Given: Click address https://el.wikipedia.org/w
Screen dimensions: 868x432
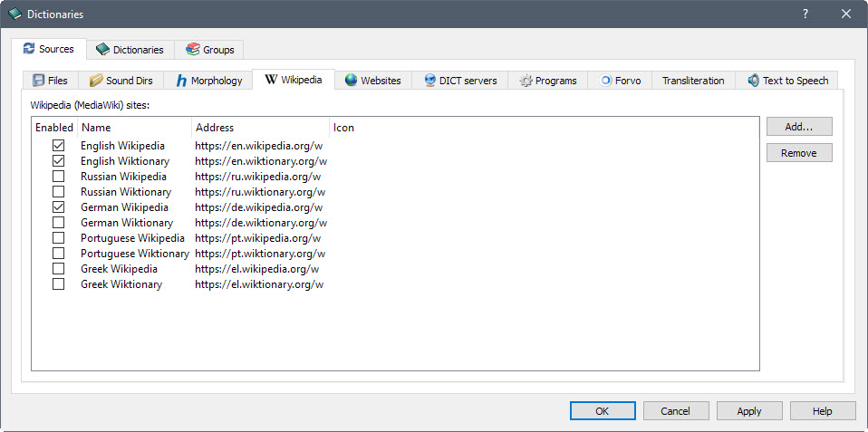Looking at the screenshot, I should pyautogui.click(x=256, y=269).
